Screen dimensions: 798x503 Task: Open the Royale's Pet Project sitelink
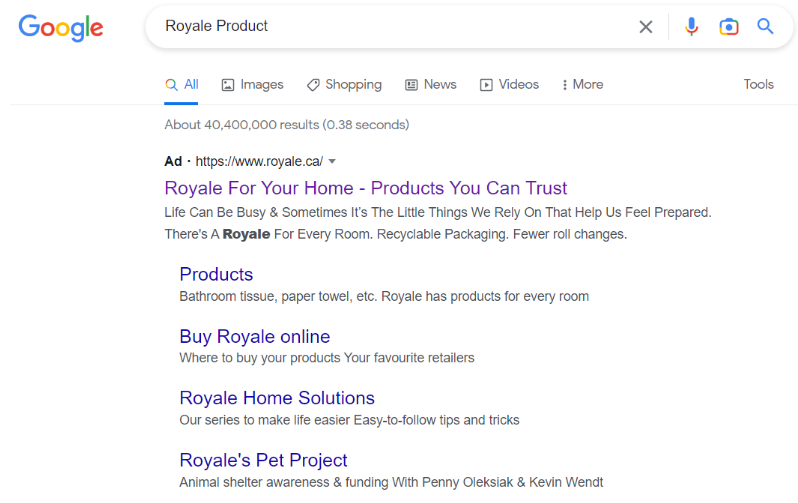click(x=263, y=460)
